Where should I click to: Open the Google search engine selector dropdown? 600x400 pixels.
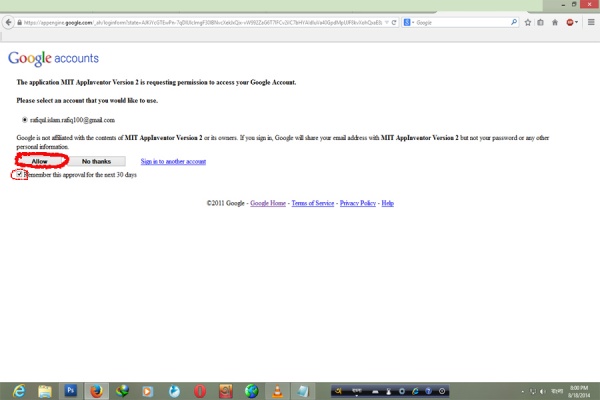tap(408, 23)
